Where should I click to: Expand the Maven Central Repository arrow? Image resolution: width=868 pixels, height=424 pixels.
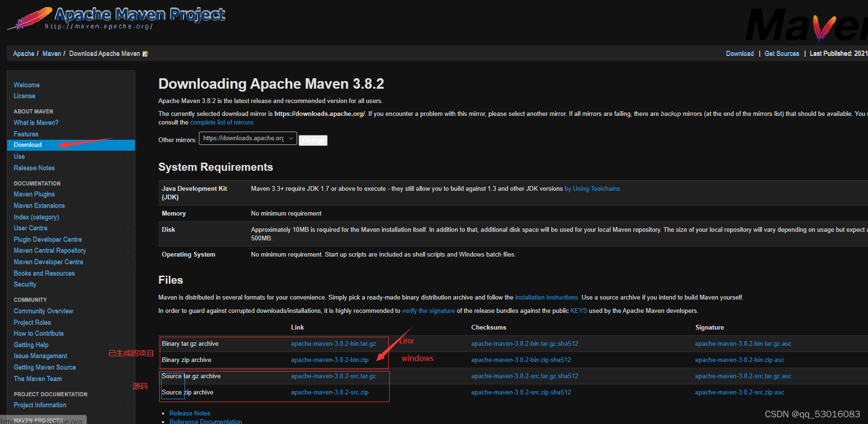(128, 251)
